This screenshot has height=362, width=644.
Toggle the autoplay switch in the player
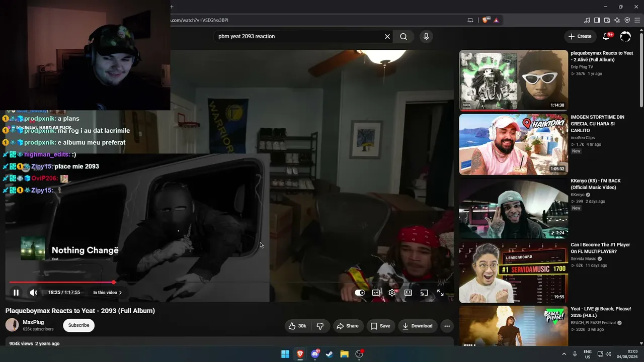click(360, 293)
